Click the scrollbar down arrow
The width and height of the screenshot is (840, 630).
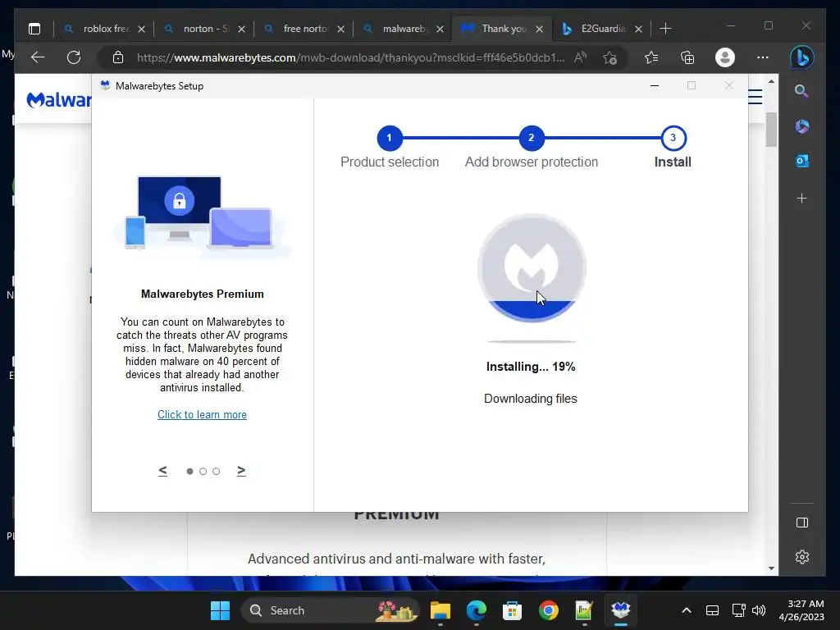(771, 568)
